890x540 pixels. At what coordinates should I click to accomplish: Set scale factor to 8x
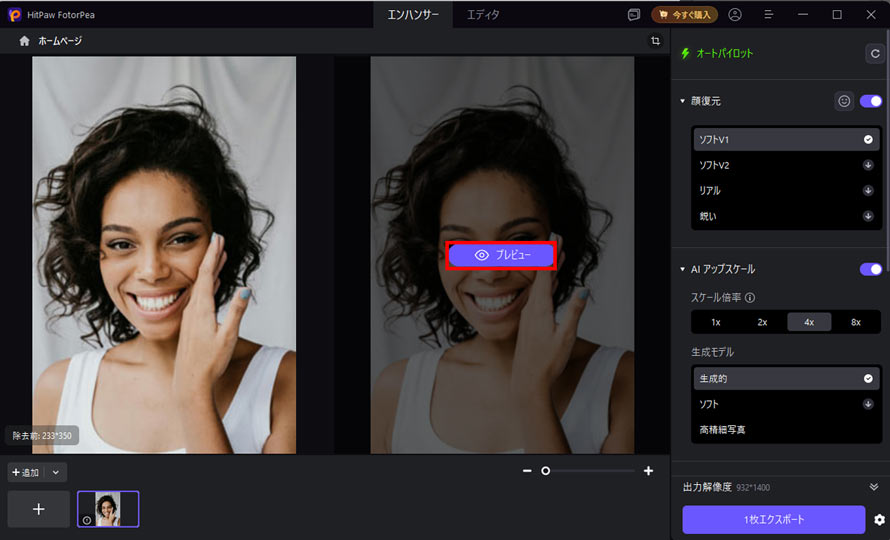855,323
